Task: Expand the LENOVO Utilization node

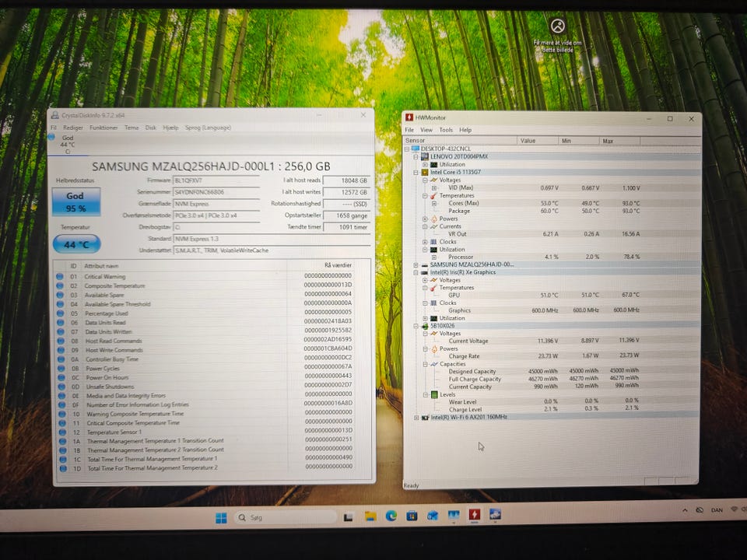Action: [x=424, y=164]
